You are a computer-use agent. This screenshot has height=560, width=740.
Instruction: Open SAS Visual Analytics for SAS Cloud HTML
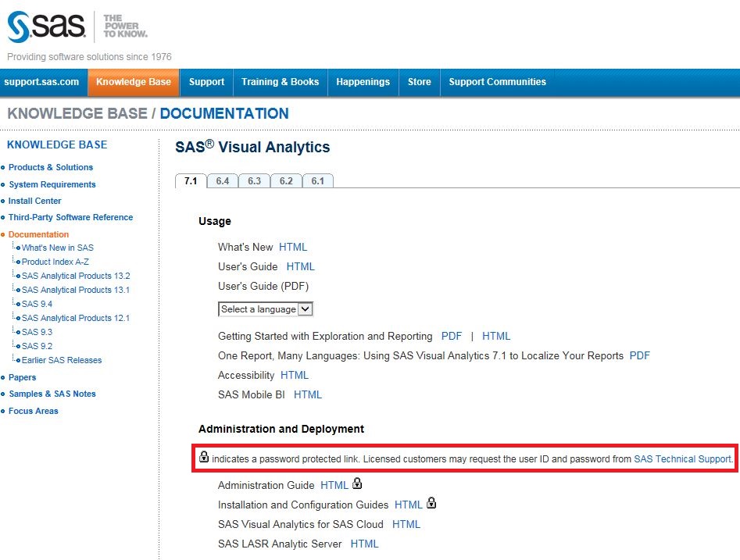406,524
